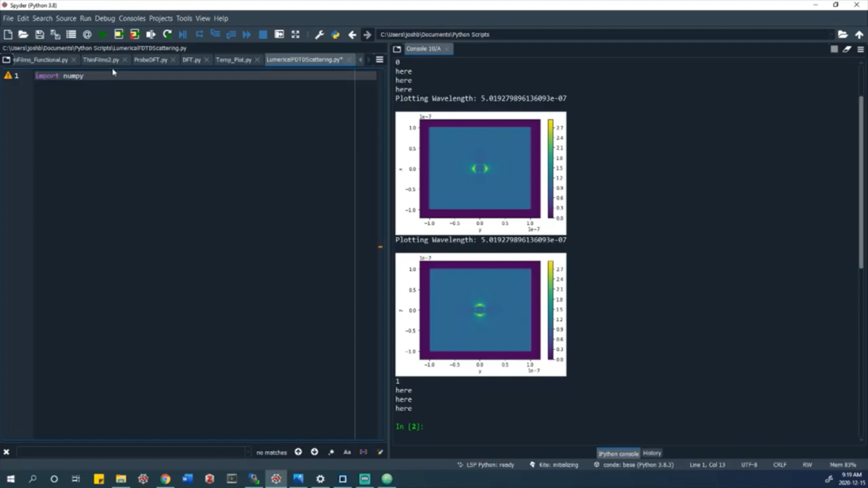Expand the find text history dropdown
Viewport: 868px width, 488px height.
(248, 453)
